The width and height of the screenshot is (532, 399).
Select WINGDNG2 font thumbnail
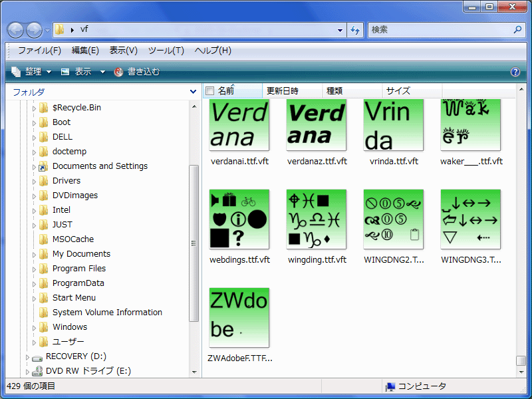(393, 219)
